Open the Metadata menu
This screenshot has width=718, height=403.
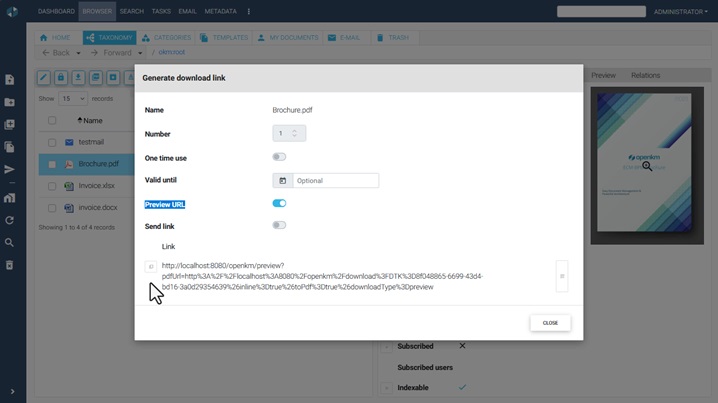tap(221, 11)
